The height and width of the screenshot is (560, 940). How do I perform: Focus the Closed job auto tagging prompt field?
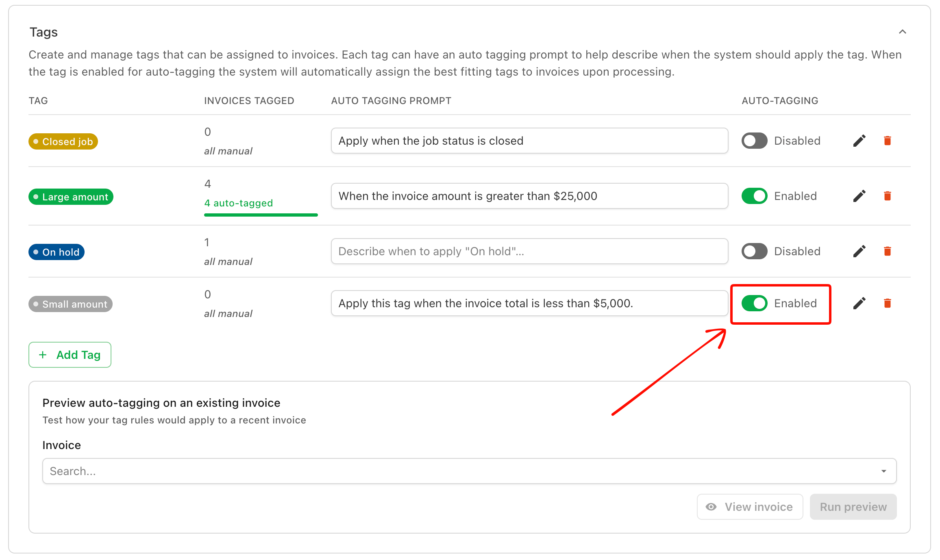[529, 141]
